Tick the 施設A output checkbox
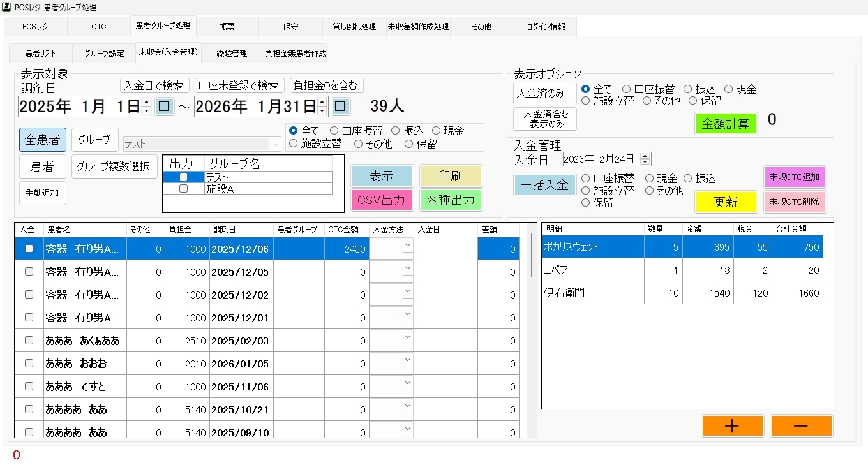The height and width of the screenshot is (472, 868). click(184, 189)
